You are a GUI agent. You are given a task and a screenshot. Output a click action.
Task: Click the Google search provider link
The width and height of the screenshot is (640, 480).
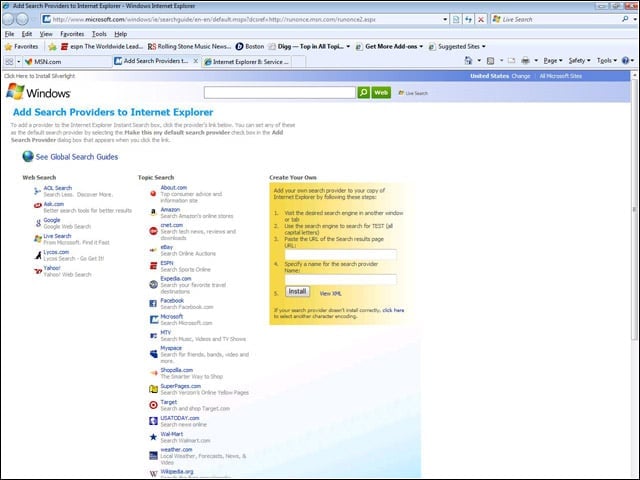tap(52, 220)
